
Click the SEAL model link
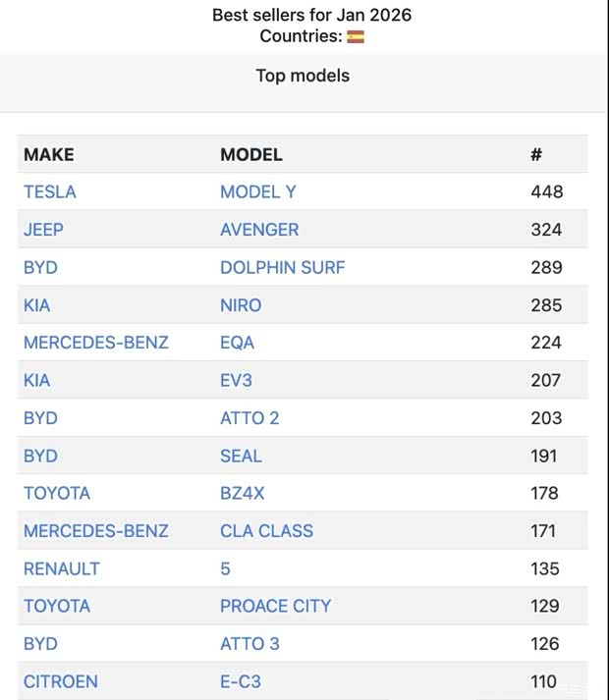click(x=241, y=456)
